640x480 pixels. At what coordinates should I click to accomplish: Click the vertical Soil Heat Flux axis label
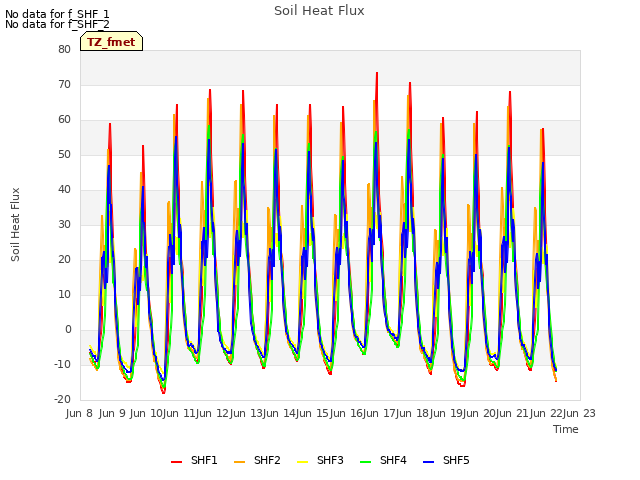tap(15, 224)
